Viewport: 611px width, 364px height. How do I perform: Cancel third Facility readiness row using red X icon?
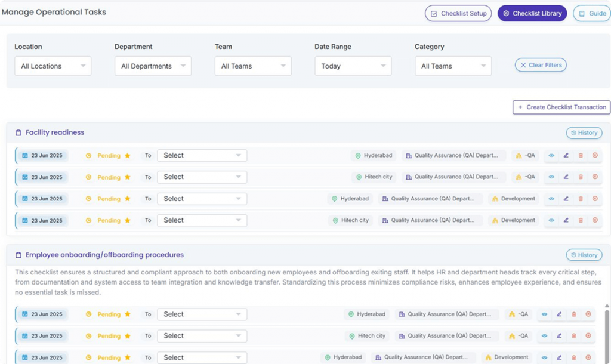tap(595, 199)
